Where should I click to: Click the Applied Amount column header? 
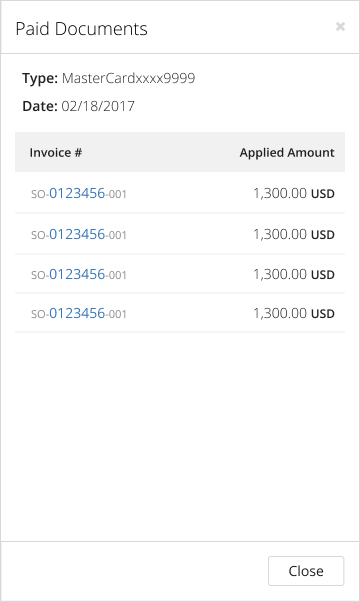point(287,152)
